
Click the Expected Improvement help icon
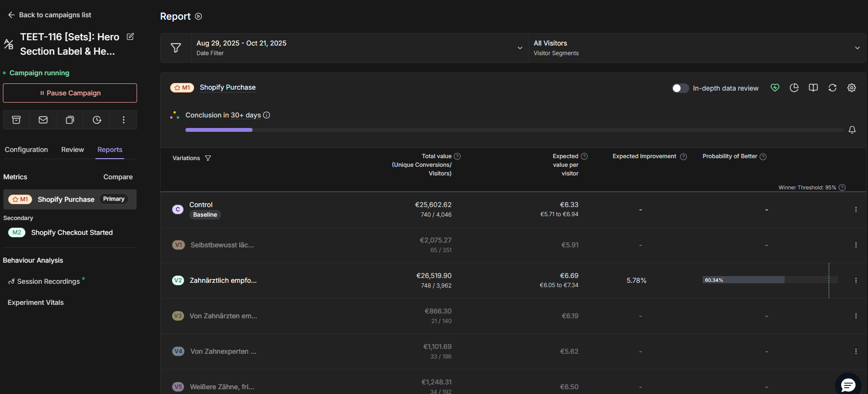tap(683, 157)
